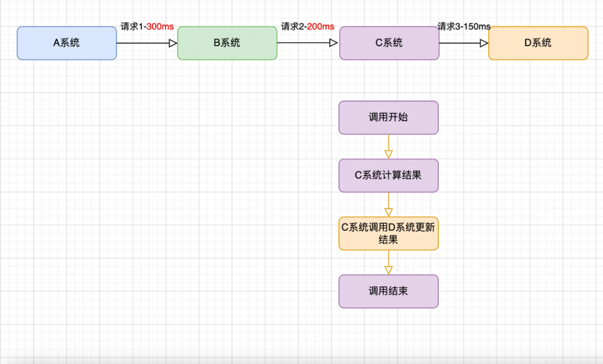Click the 请求3-150ms label
603x364 pixels.
coord(463,26)
